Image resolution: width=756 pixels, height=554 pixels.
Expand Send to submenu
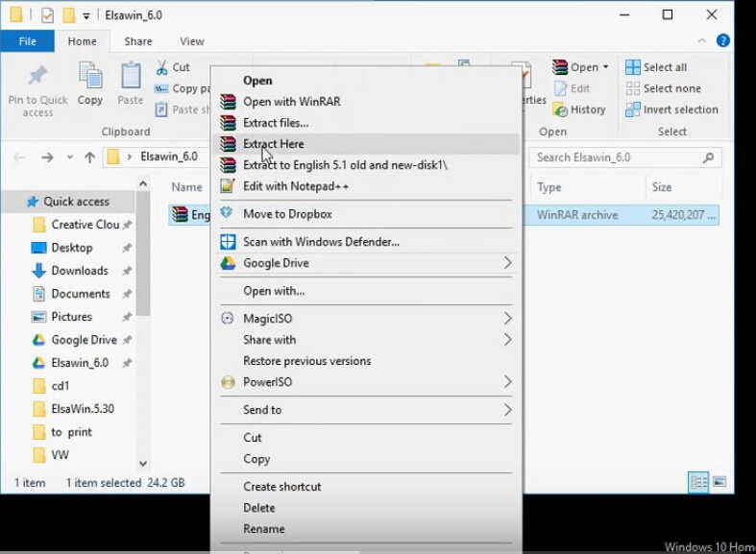point(507,410)
